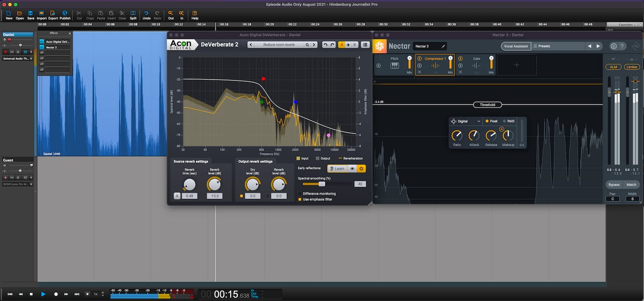Click the Learn early reflections button
This screenshot has width=644, height=301.
(x=337, y=168)
